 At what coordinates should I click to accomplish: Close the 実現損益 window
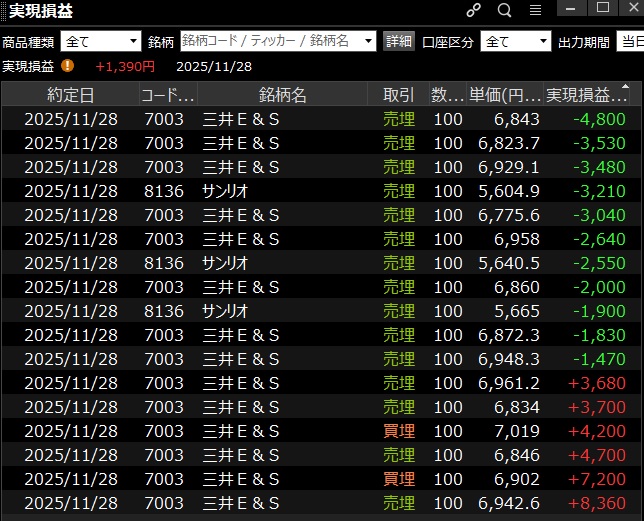click(630, 9)
